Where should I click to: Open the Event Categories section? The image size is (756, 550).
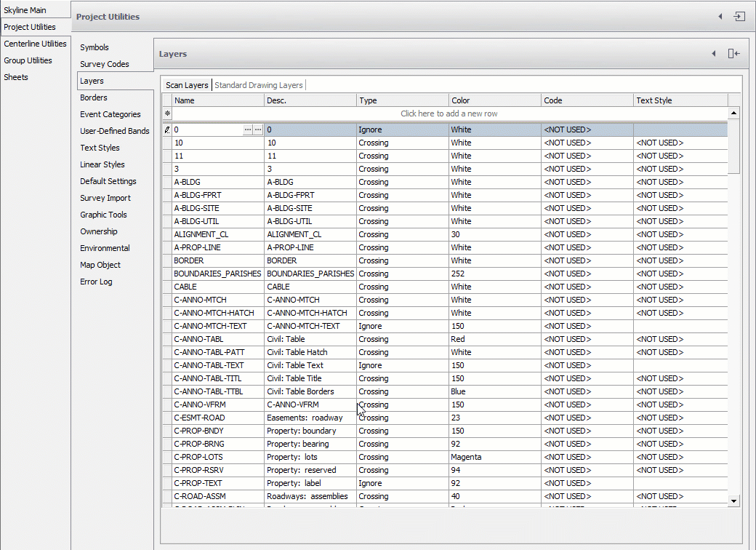(110, 114)
